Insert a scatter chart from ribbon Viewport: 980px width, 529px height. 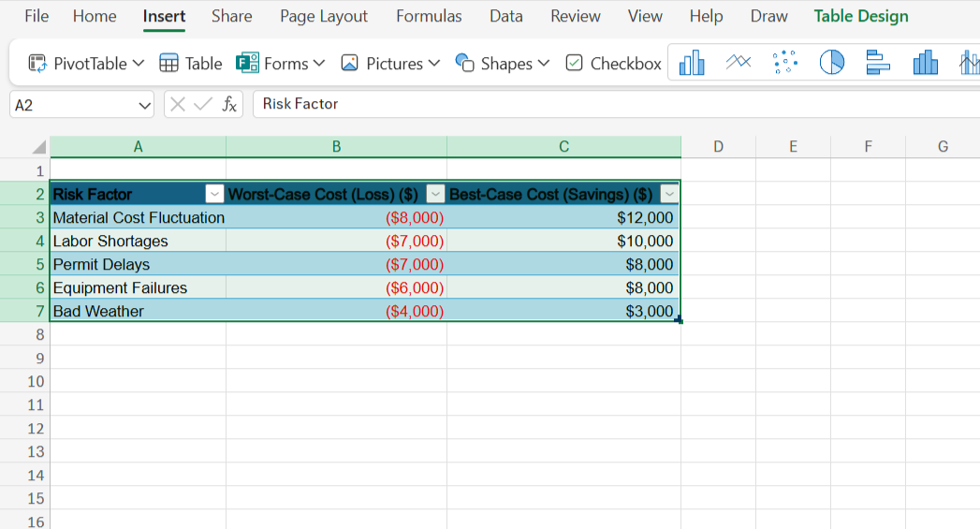786,63
